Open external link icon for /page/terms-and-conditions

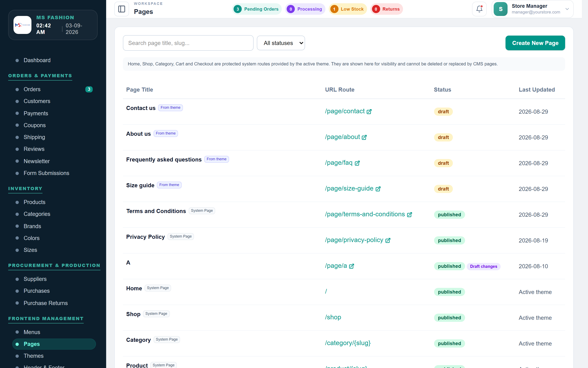click(409, 215)
